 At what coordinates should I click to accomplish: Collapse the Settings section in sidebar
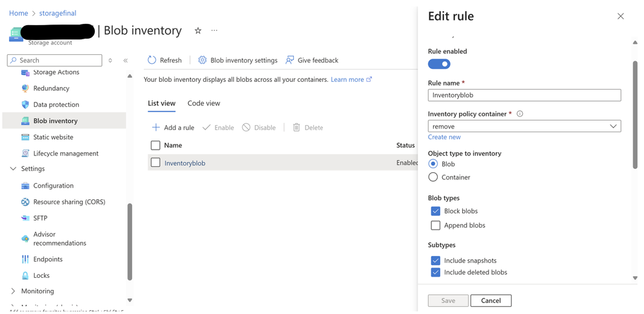[x=13, y=169]
